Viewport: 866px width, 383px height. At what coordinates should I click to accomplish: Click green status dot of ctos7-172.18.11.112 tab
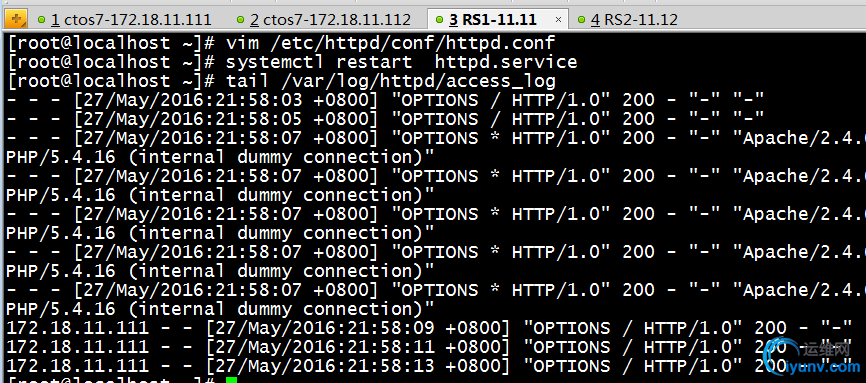point(240,20)
